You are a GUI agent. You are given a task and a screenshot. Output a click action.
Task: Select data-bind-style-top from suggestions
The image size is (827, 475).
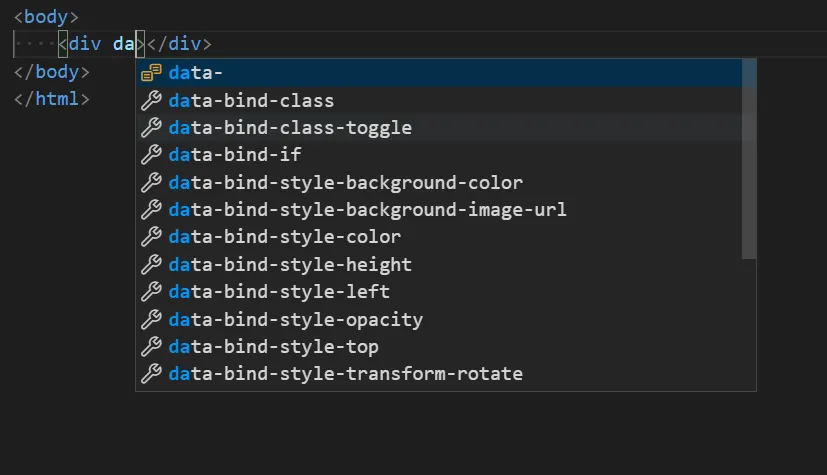273,347
